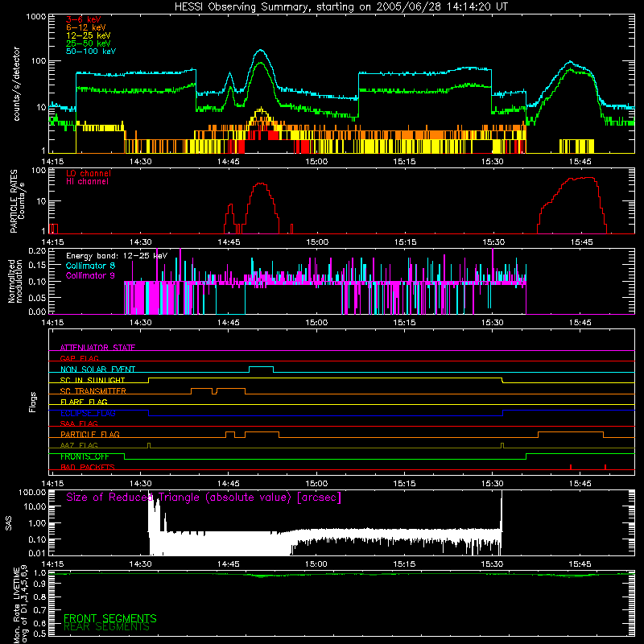Click the Energy band: 12-25 keV annotation
644x644 pixels.
pos(117,256)
